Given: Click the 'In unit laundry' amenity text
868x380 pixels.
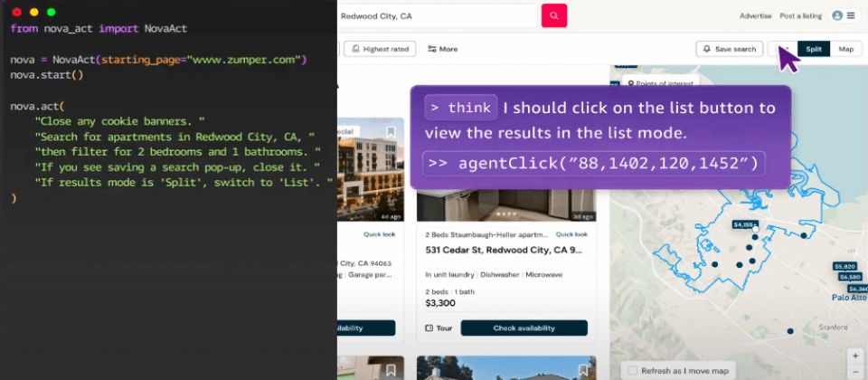Looking at the screenshot, I should (449, 274).
